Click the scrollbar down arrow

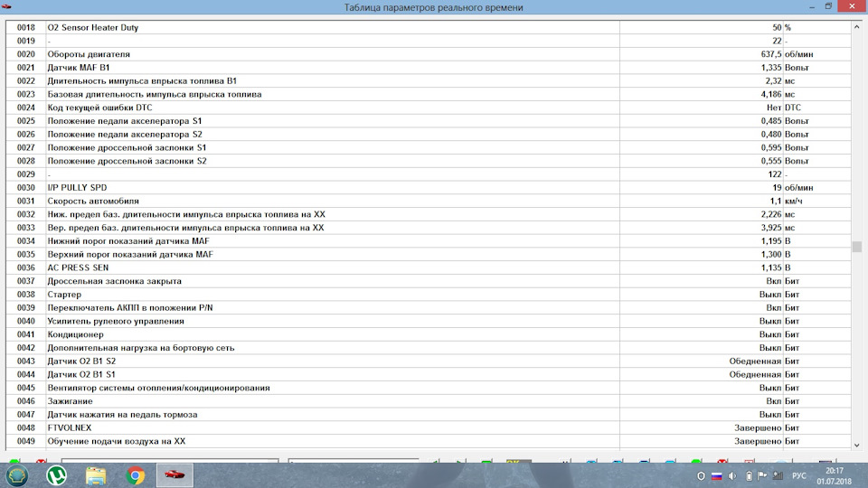tap(856, 445)
